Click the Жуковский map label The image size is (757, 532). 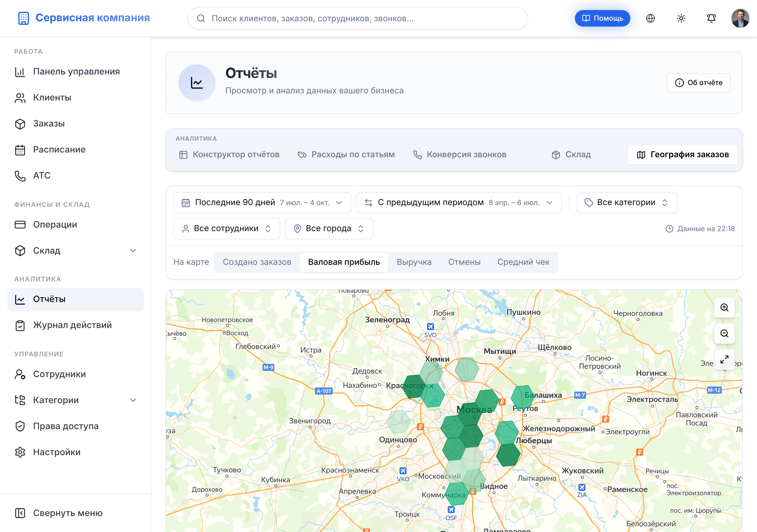(x=583, y=471)
